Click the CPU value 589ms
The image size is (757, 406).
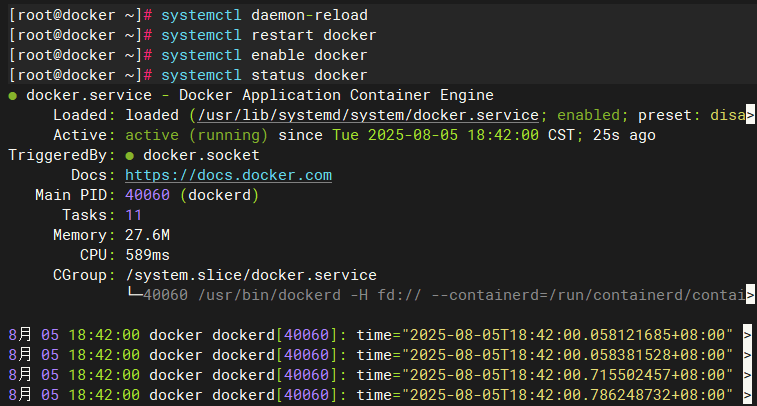(x=147, y=254)
